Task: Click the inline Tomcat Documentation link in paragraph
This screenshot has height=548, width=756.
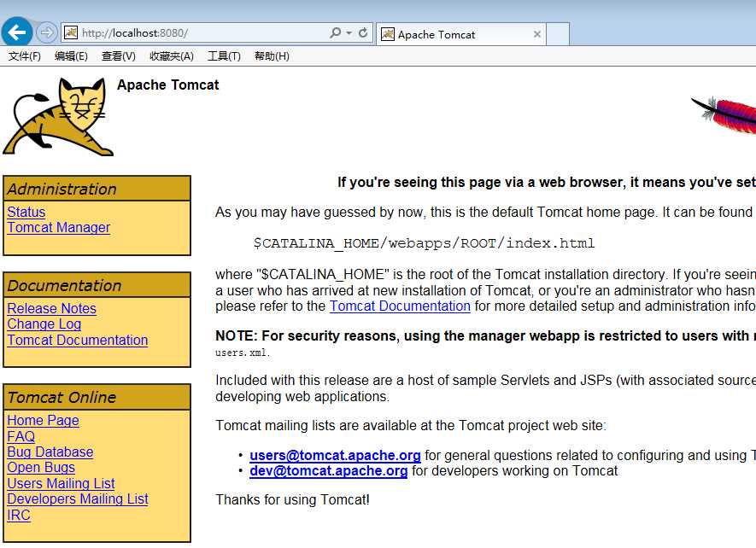Action: click(400, 306)
